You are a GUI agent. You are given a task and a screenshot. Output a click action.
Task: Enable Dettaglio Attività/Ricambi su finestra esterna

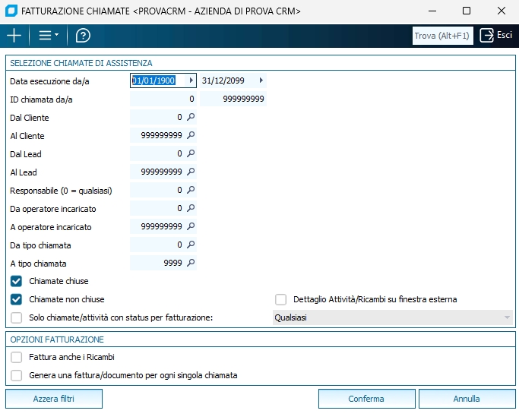pos(280,300)
